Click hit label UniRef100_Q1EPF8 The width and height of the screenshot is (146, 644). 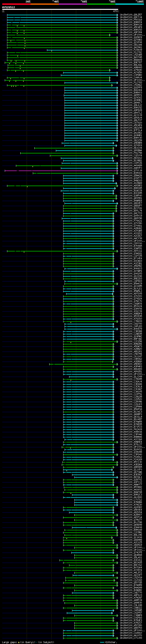131,88
